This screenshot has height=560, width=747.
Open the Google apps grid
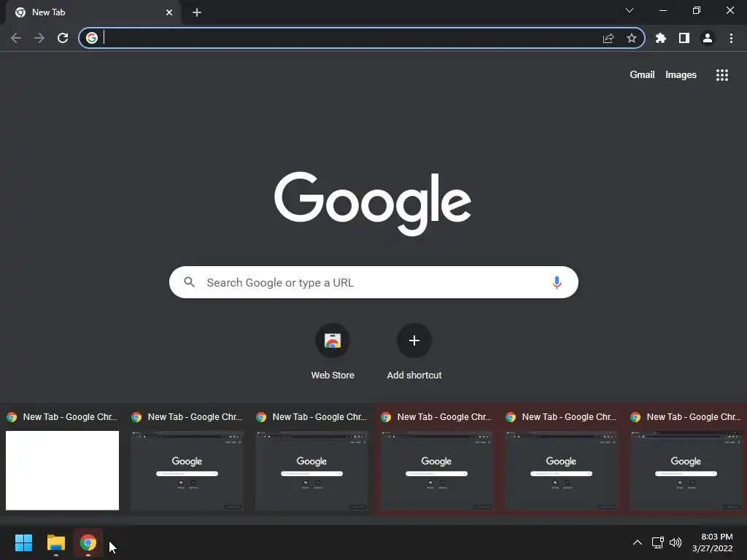coord(722,75)
